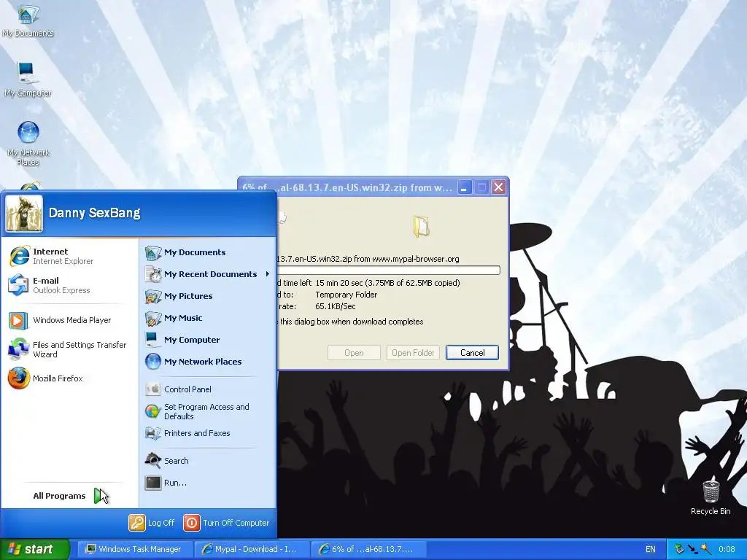This screenshot has width=747, height=560.
Task: Click the folder icon in download dialog
Action: (x=421, y=226)
